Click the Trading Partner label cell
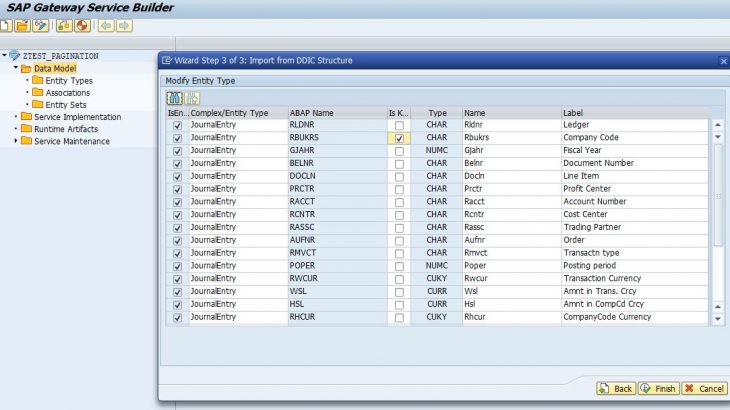Viewport: 730px width, 410px height. (x=635, y=227)
